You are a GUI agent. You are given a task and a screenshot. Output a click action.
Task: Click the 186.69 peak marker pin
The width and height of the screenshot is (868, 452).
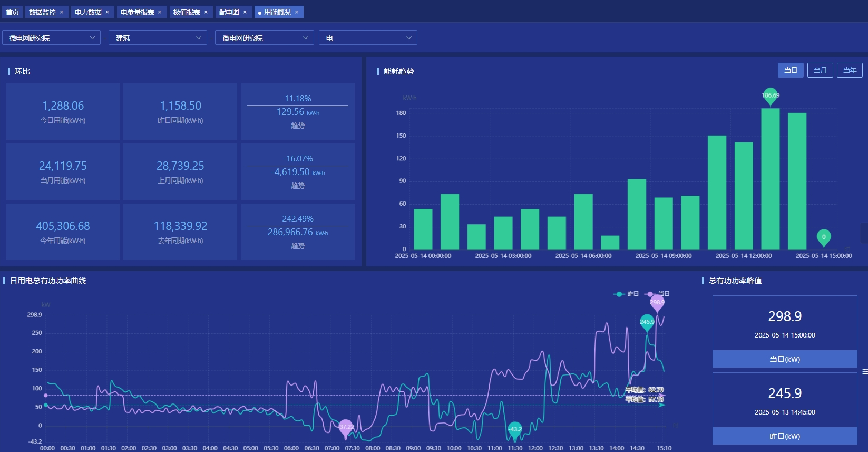click(771, 96)
